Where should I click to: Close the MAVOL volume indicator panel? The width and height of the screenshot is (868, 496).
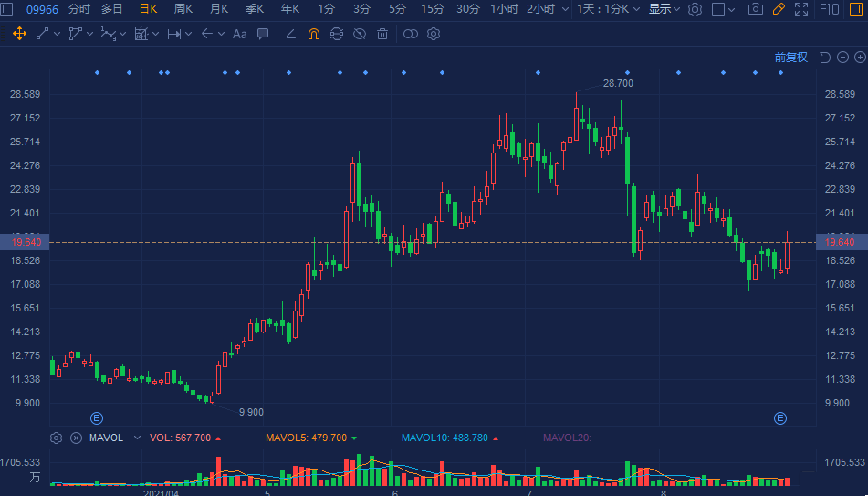(76, 438)
